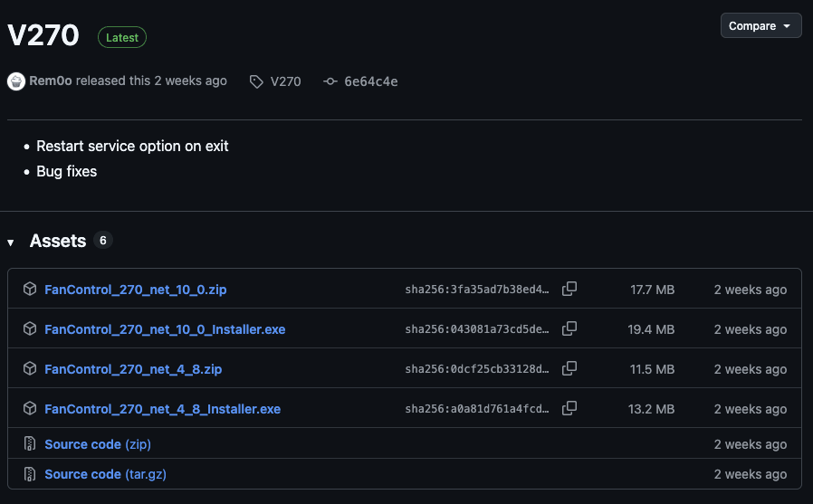This screenshot has width=813, height=504.
Task: Download FanControl_270_net_4_8.zip
Action: [133, 369]
